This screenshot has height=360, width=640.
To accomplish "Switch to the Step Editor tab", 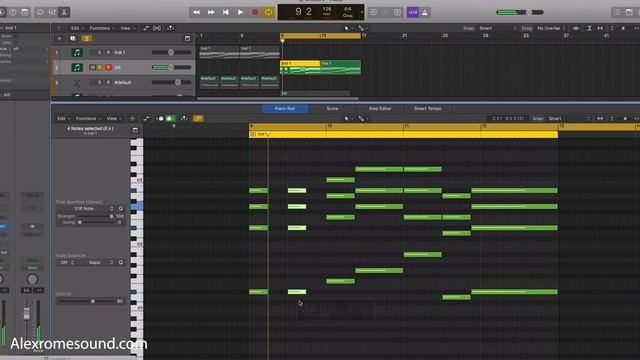I will [x=380, y=109].
